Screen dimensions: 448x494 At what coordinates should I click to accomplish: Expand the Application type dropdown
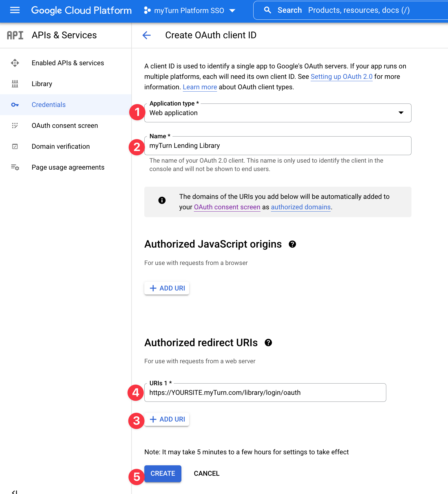coord(278,113)
